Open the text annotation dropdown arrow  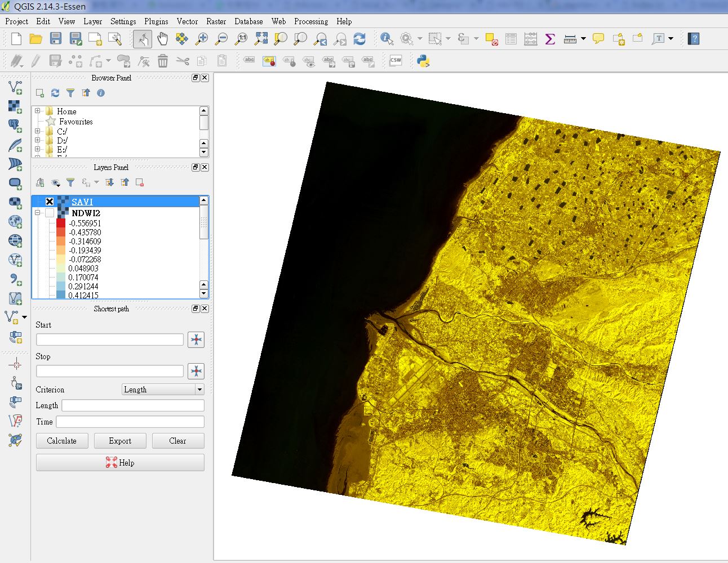pos(671,39)
